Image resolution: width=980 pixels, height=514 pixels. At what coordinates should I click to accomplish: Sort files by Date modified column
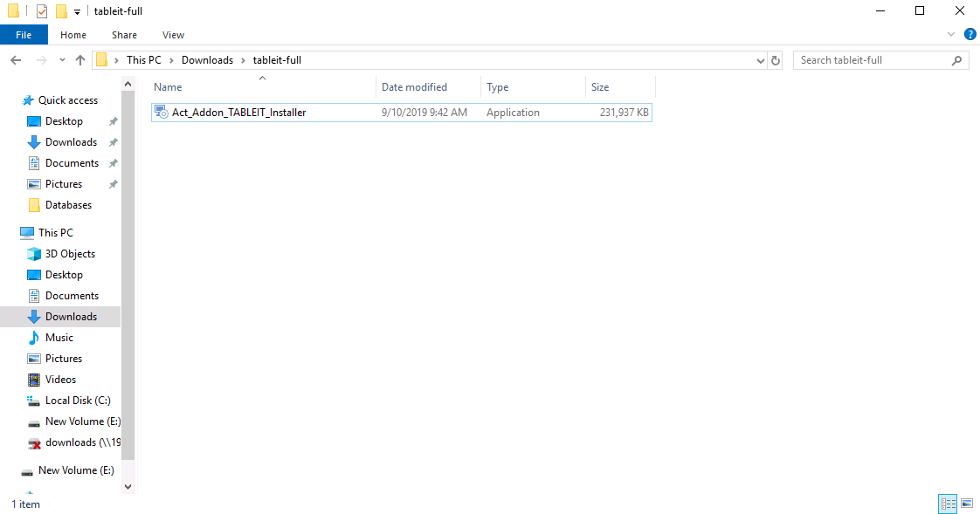point(414,87)
